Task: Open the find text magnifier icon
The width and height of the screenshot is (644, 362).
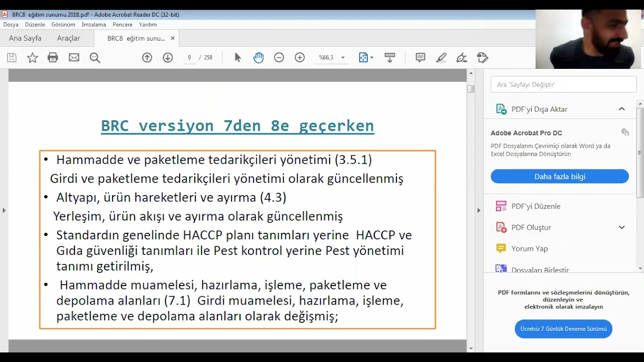Action: click(95, 58)
